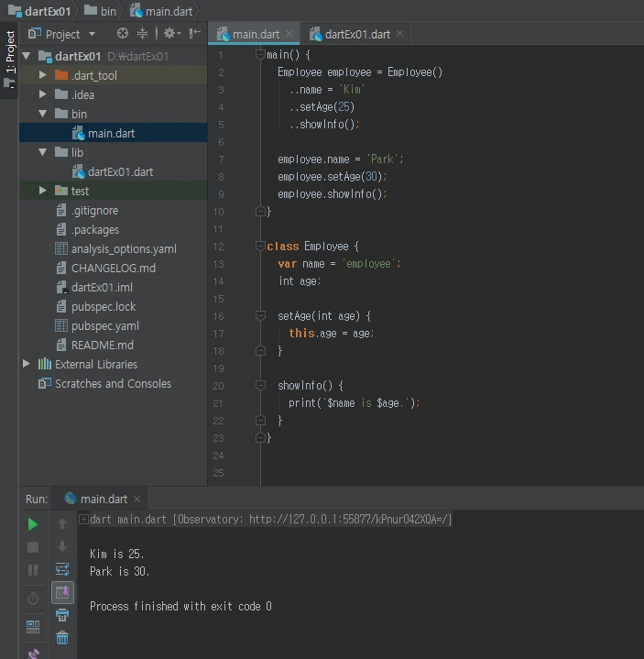Collapse the dartEx01 project root
This screenshot has width=644, height=659.
[27, 56]
